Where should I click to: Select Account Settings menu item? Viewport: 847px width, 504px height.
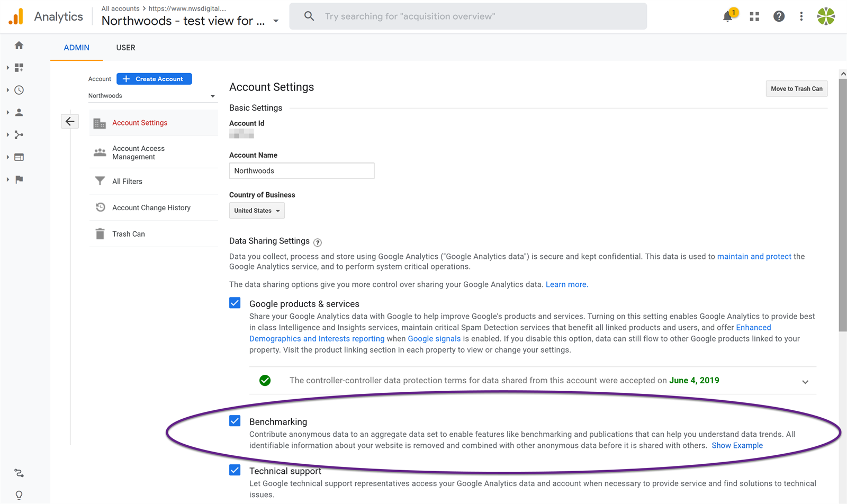pyautogui.click(x=154, y=123)
